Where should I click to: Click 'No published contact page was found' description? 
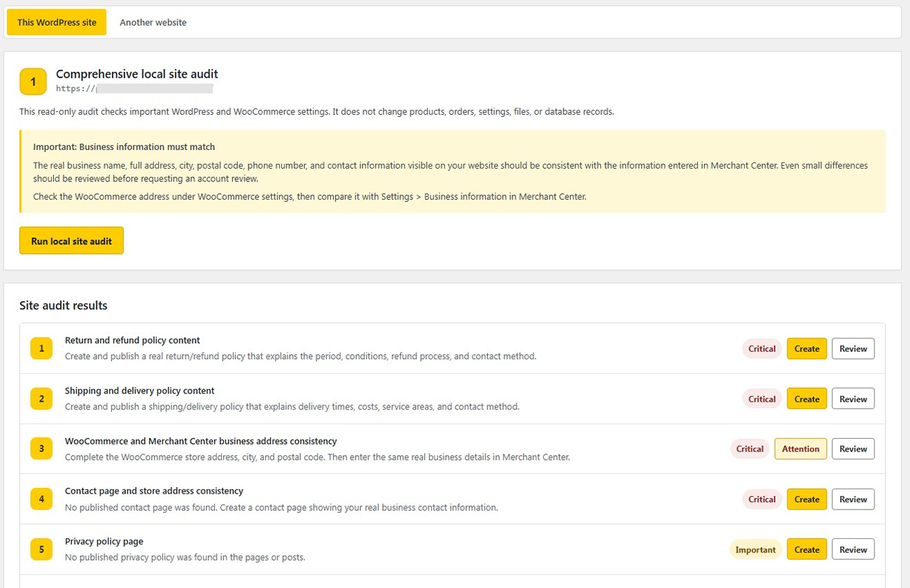point(281,507)
